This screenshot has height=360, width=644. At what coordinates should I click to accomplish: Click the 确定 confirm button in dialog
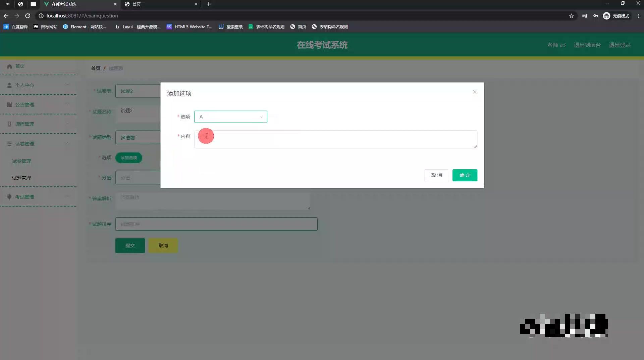(x=465, y=175)
